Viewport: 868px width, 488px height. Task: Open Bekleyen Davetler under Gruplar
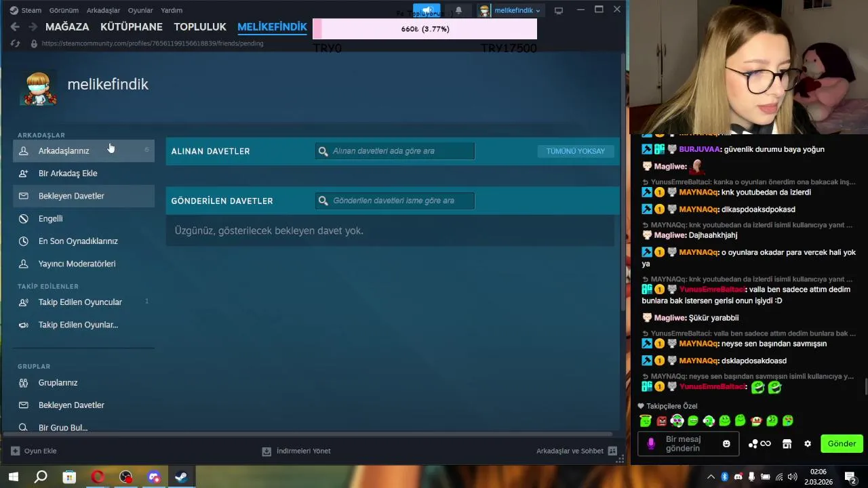[83, 405]
